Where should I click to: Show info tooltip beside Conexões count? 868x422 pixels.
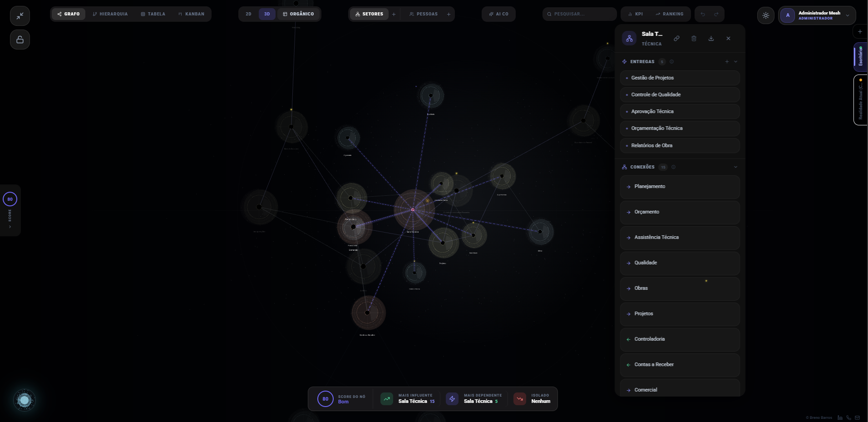673,167
